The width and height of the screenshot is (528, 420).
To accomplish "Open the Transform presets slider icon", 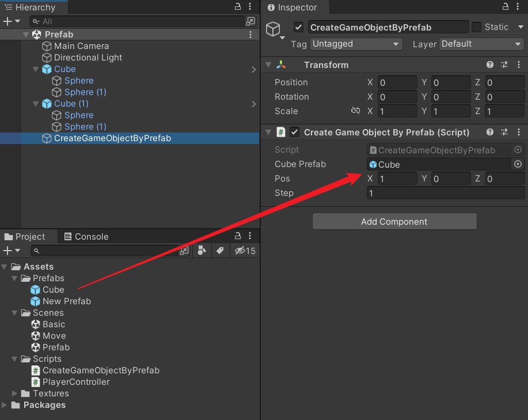I will tap(504, 65).
